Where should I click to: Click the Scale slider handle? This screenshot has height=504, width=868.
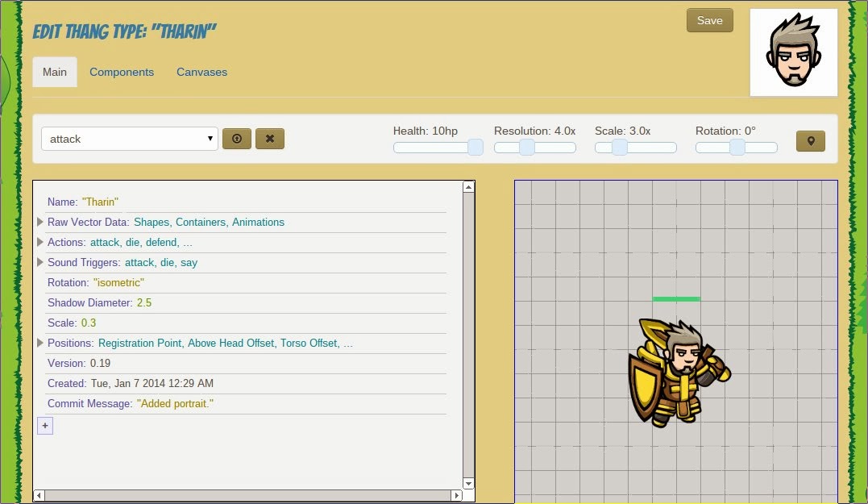pyautogui.click(x=620, y=148)
